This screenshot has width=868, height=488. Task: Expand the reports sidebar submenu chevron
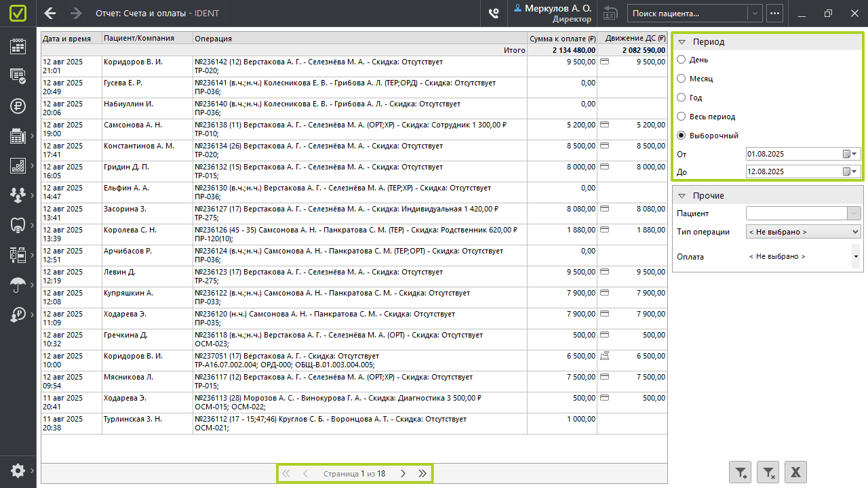click(32, 165)
